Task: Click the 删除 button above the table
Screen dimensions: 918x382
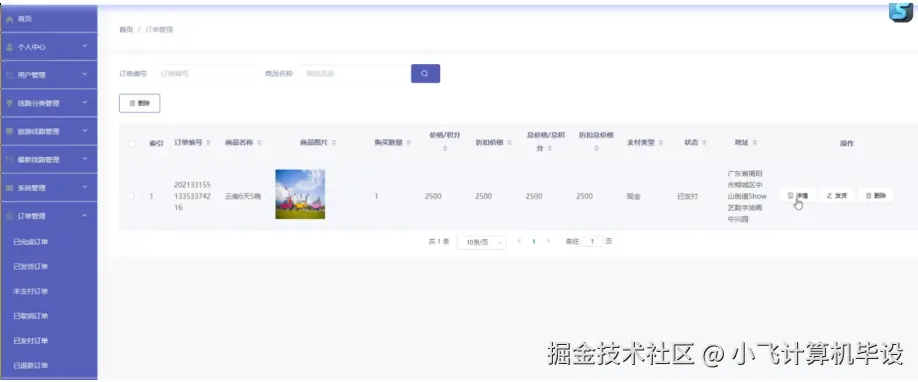Action: (x=139, y=103)
